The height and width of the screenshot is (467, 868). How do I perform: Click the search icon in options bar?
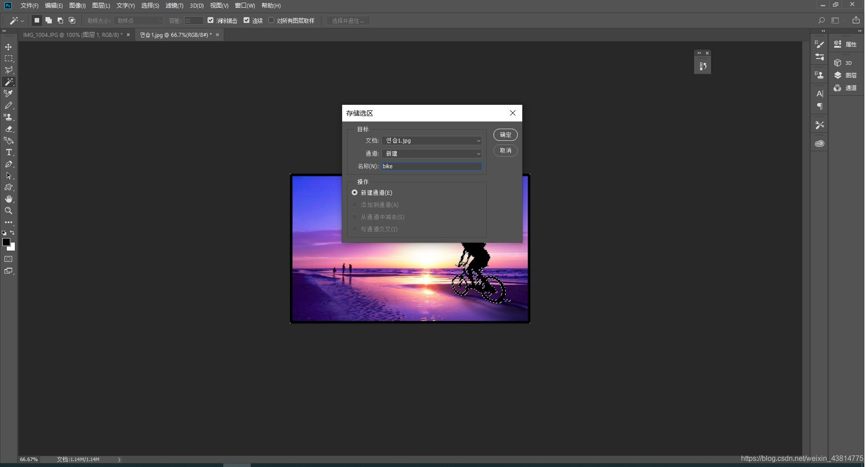point(821,20)
